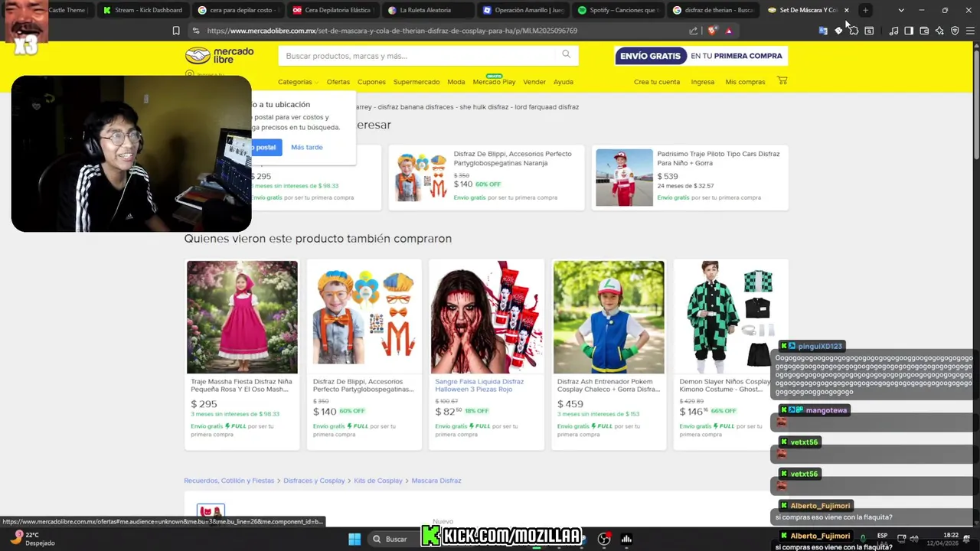The height and width of the screenshot is (551, 980).
Task: Switch to La Ruleta Aleatoria tab
Action: pyautogui.click(x=426, y=10)
